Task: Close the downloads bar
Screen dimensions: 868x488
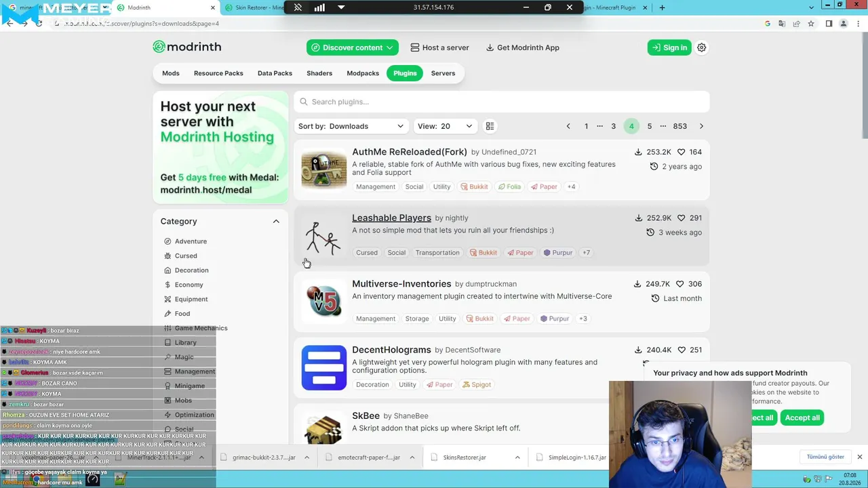Action: pos(859,457)
